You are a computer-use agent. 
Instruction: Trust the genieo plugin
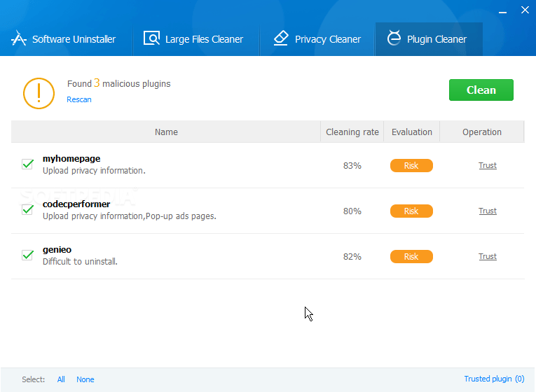(x=488, y=256)
